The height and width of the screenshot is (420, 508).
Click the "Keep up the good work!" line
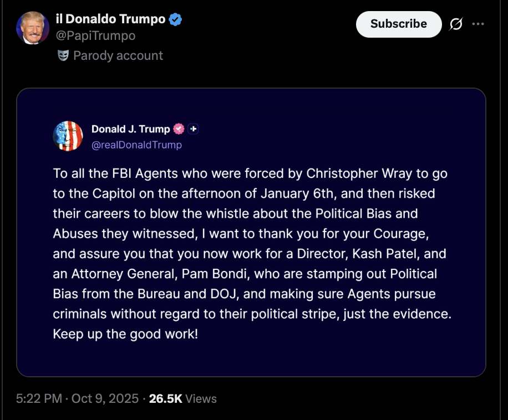tap(125, 335)
